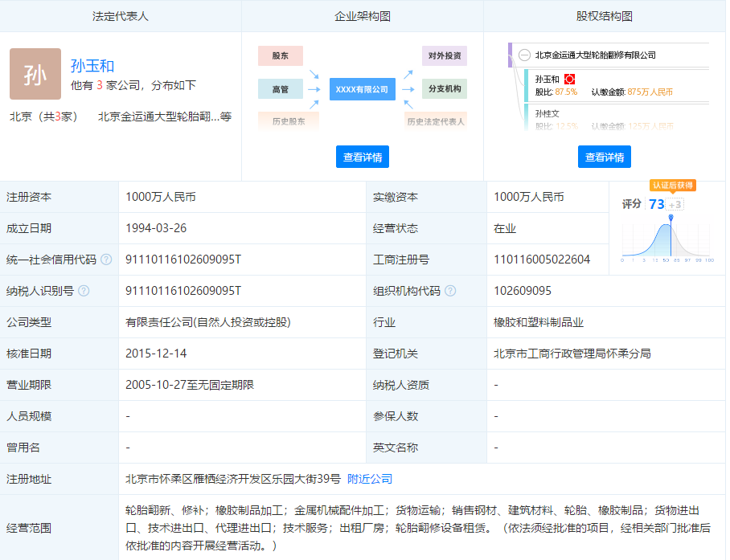
Task: Click the company type 有限责任公司(自然人投资或控股)
Action: [x=208, y=322]
